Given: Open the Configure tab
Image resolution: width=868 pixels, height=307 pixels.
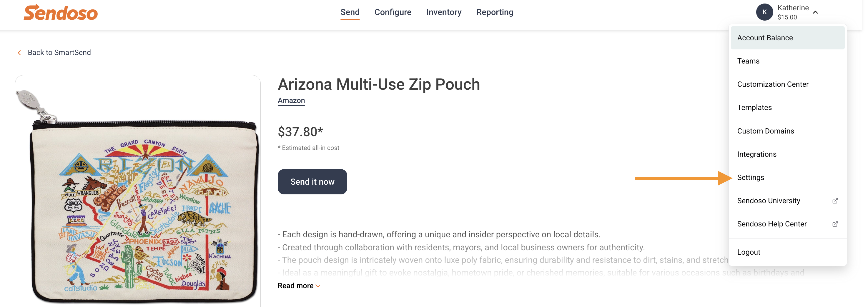Looking at the screenshot, I should coord(393,12).
